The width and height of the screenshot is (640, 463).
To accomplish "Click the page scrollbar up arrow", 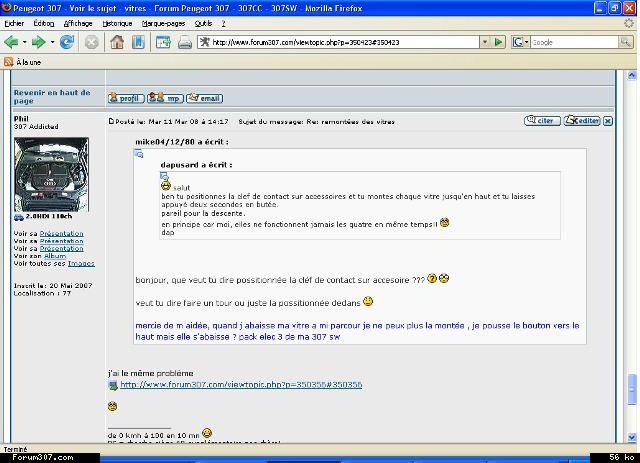I will [632, 75].
